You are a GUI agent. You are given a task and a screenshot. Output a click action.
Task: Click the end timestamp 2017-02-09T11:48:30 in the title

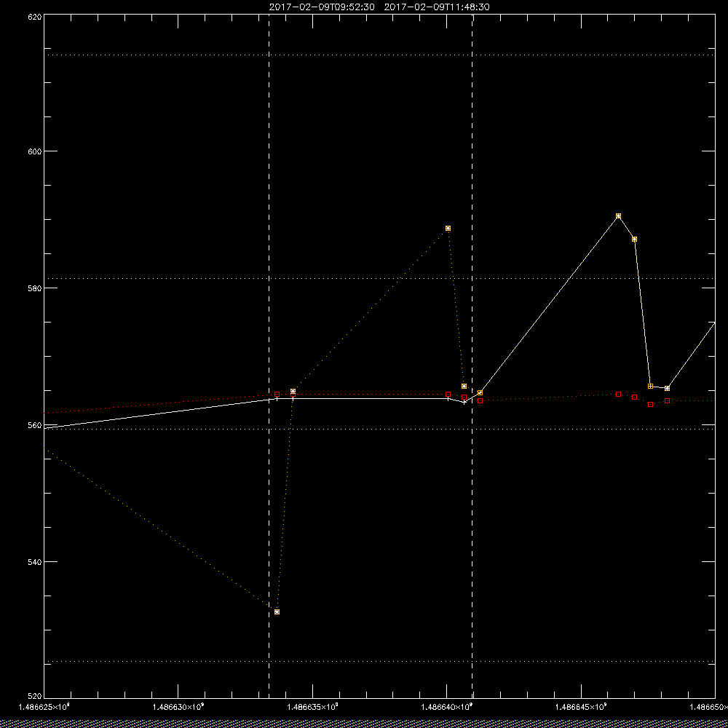tap(436, 7)
